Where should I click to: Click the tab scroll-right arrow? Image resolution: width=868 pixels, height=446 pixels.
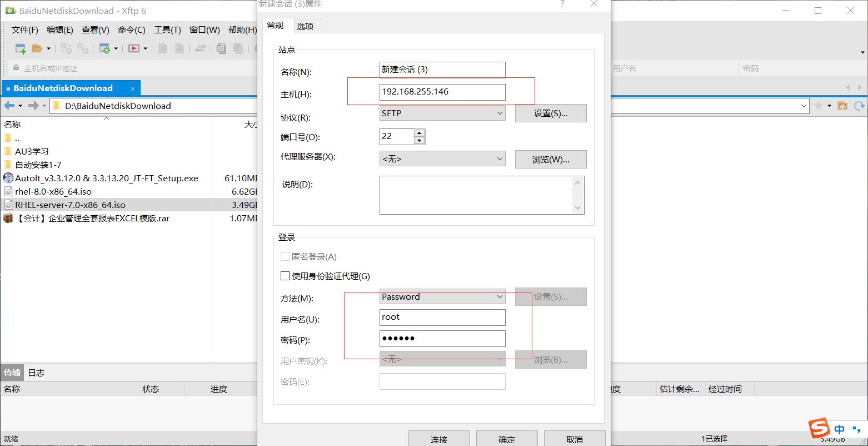pyautogui.click(x=861, y=88)
